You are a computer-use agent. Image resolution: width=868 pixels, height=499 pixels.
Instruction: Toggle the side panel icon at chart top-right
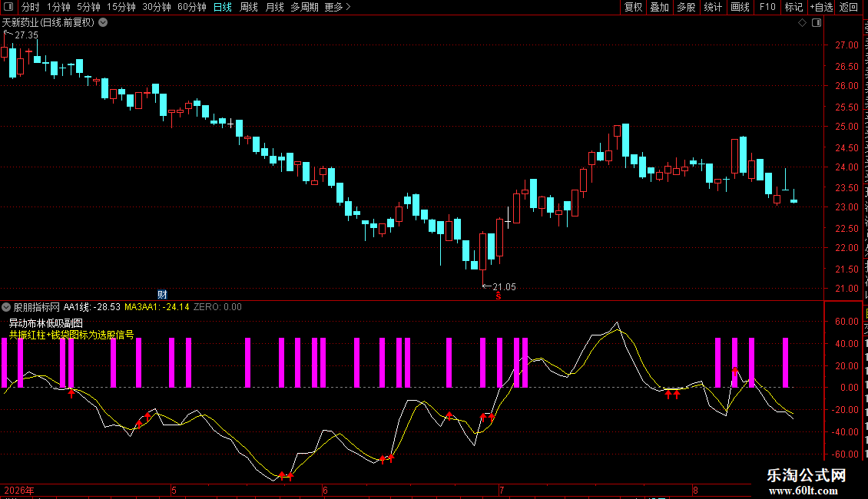point(817,23)
